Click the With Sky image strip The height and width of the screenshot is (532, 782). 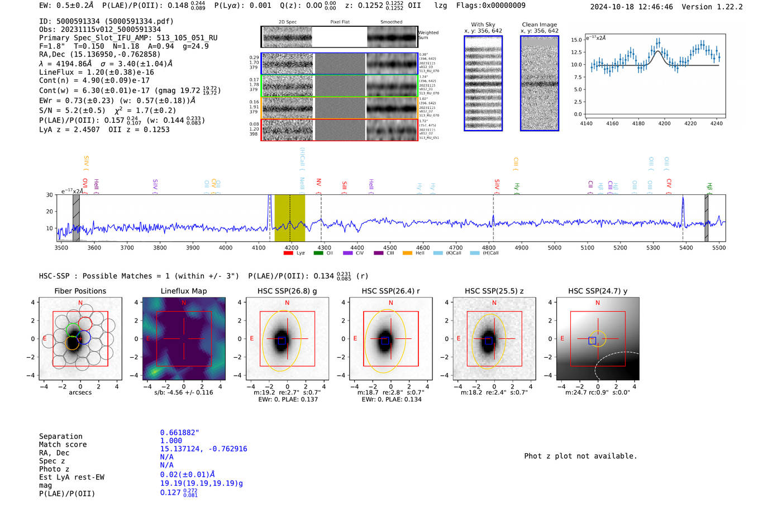[483, 83]
